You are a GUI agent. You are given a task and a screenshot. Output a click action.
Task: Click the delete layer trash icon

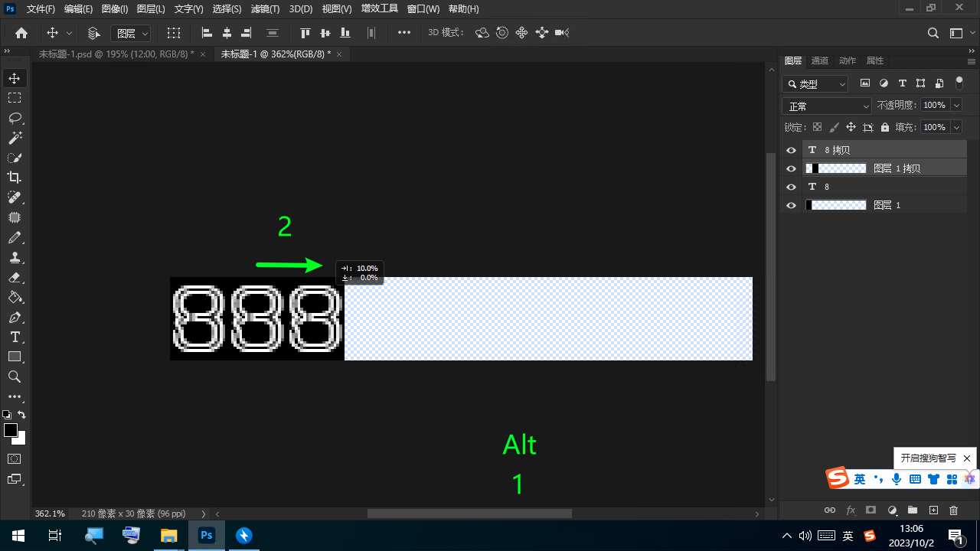[x=953, y=510]
